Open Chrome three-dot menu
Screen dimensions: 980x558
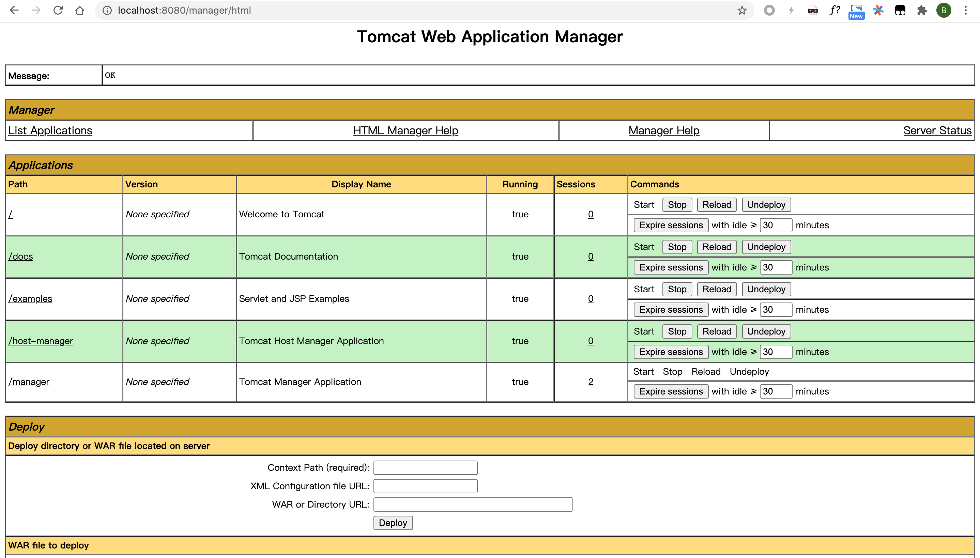click(965, 10)
